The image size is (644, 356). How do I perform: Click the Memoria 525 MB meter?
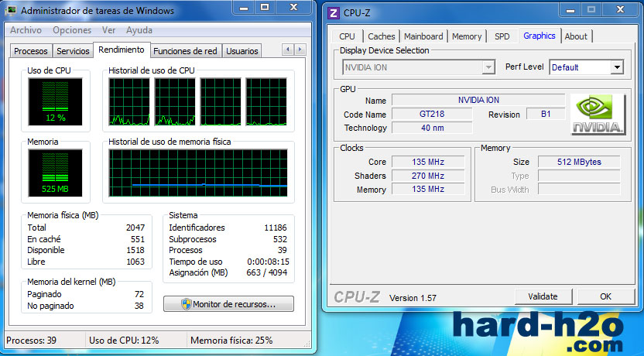point(56,173)
